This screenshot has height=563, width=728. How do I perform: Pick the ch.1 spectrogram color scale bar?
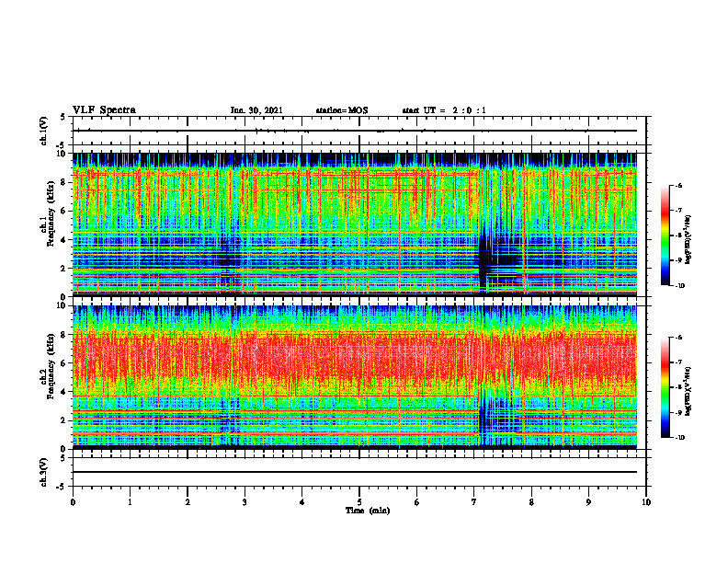[x=665, y=236]
